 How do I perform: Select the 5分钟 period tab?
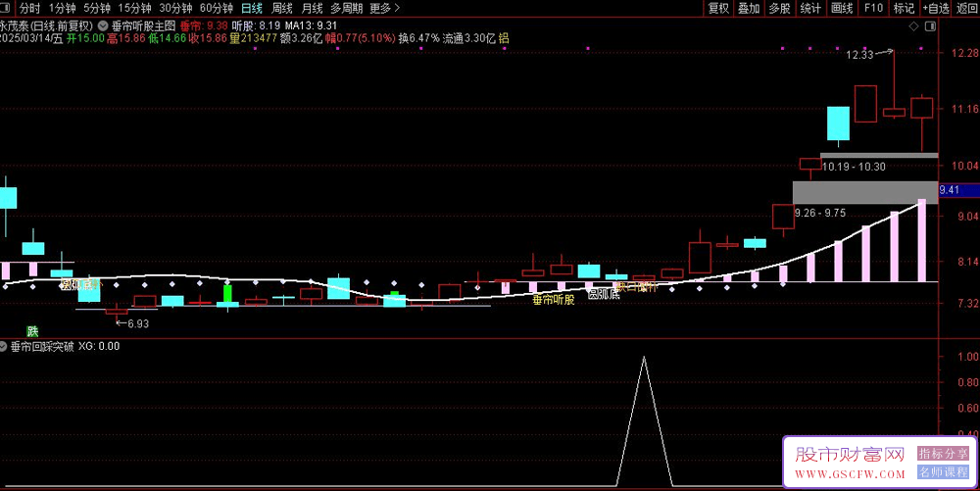[97, 8]
